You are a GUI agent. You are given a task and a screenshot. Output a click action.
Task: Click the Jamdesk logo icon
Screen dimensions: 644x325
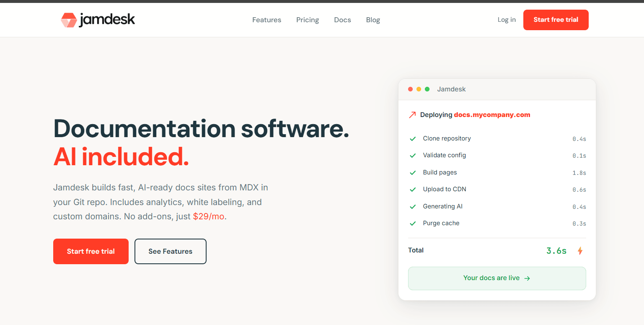(69, 20)
